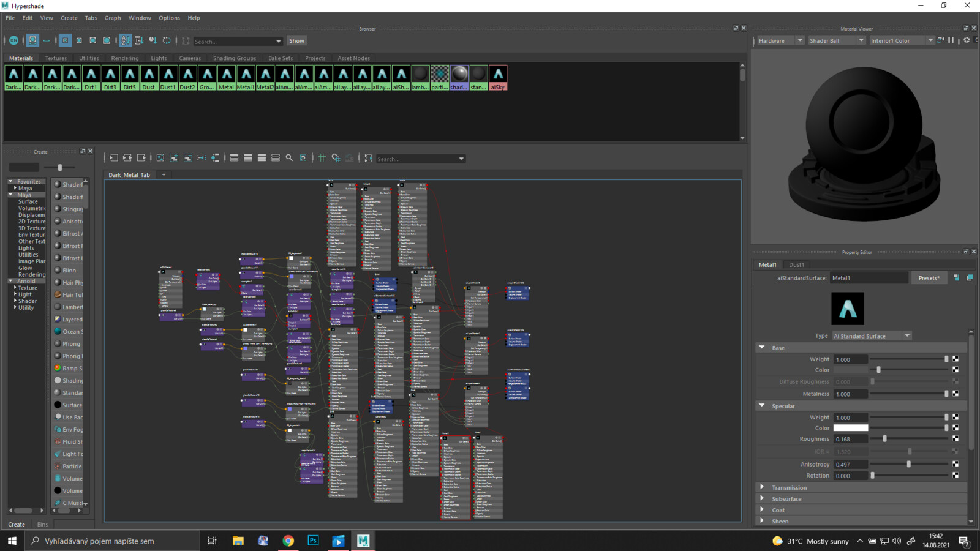980x551 pixels.
Task: Click the sort by time icon
Action: click(153, 40)
